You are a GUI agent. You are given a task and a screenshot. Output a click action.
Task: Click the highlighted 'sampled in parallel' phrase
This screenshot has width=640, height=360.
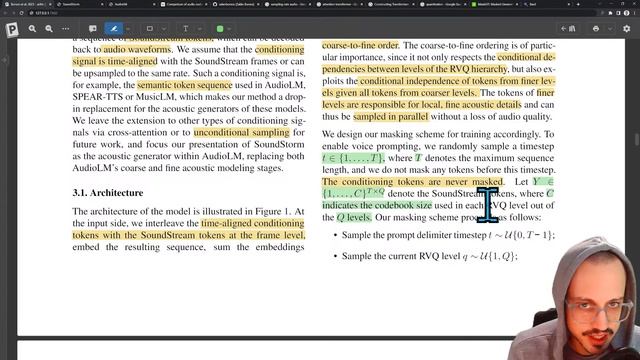pyautogui.click(x=391, y=117)
